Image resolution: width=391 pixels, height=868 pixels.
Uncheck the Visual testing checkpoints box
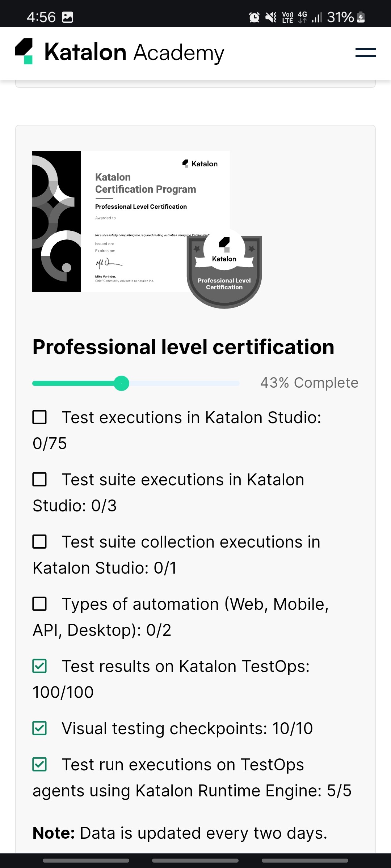click(39, 728)
